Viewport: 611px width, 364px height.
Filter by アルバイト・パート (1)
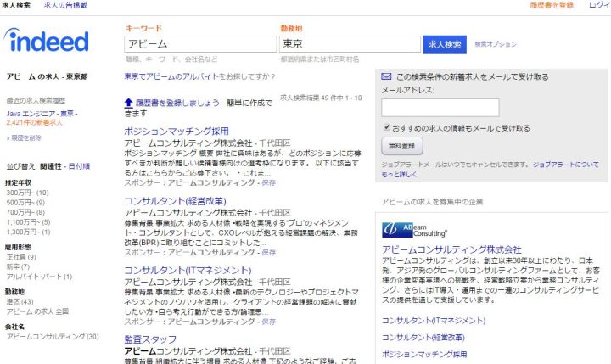[39, 277]
